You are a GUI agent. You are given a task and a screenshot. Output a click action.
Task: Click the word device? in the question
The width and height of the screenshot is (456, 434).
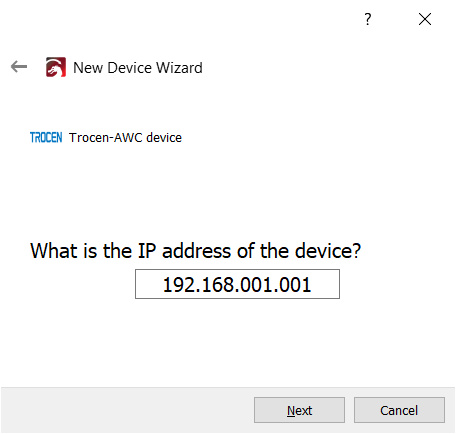(x=328, y=251)
